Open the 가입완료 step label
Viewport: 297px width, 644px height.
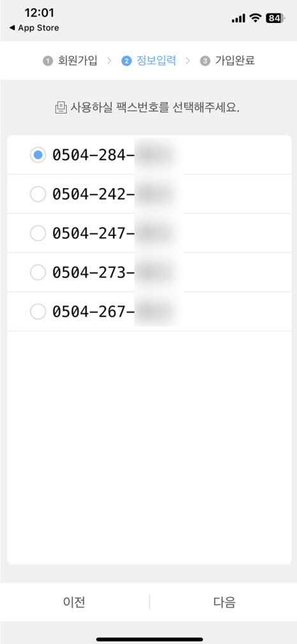(235, 61)
